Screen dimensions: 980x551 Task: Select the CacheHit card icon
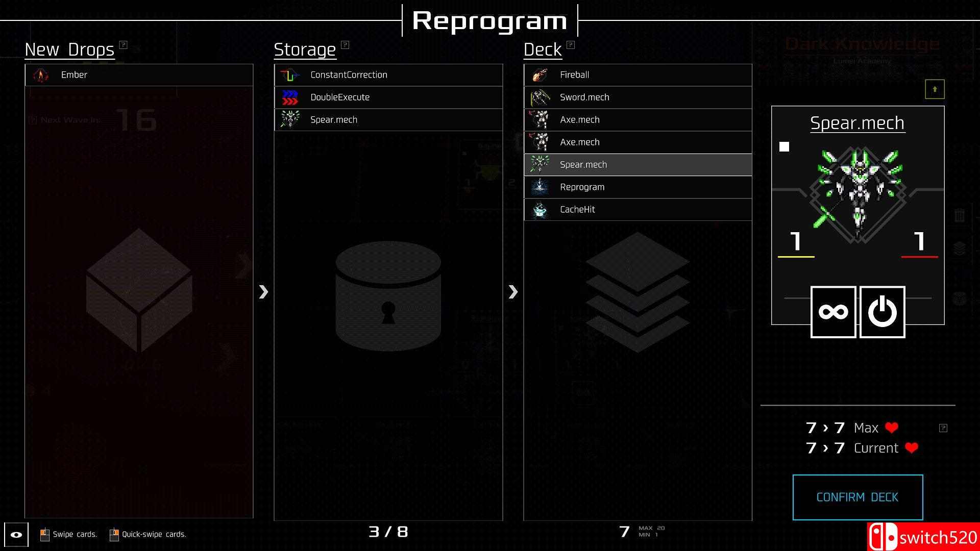tap(541, 209)
